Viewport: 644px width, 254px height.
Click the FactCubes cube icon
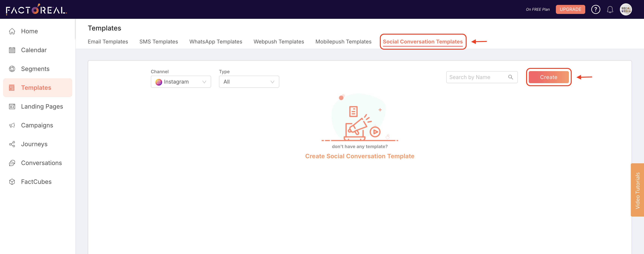click(12, 182)
